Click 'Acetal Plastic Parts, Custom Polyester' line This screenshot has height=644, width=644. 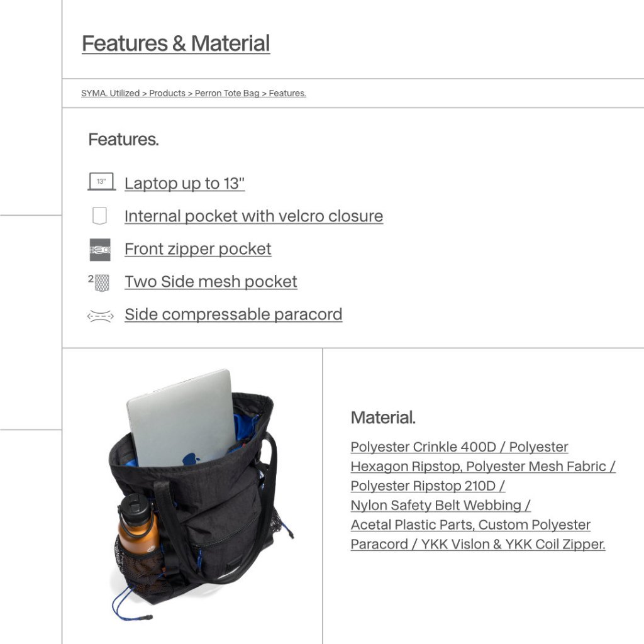pyautogui.click(x=470, y=525)
